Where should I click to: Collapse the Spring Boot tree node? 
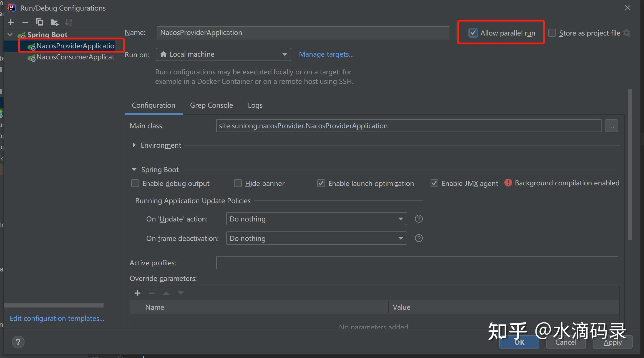click(10, 35)
